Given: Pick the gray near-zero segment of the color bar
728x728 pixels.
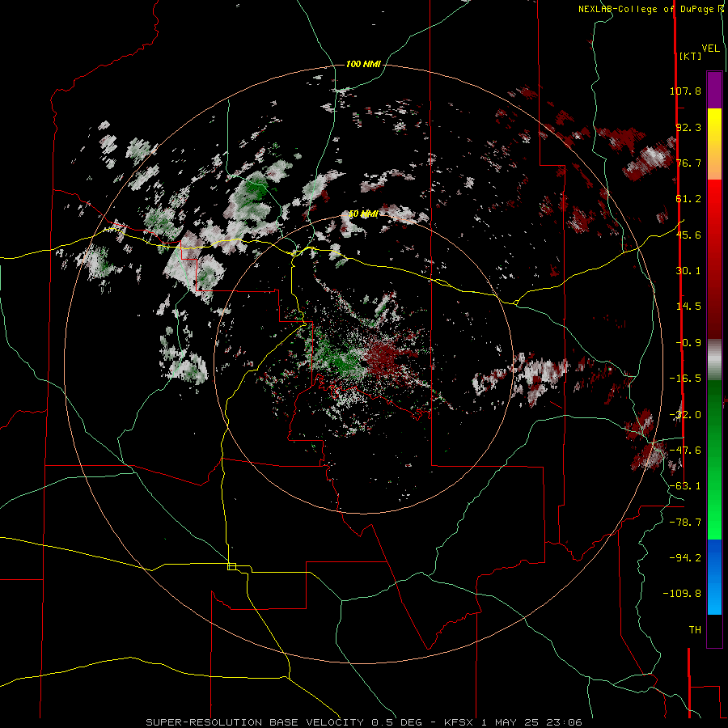Looking at the screenshot, I should 714,360.
